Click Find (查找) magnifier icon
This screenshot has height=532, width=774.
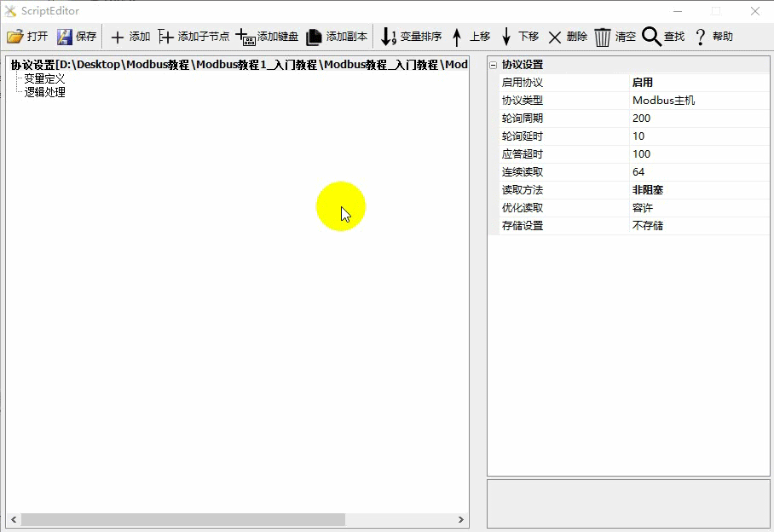[x=651, y=37]
